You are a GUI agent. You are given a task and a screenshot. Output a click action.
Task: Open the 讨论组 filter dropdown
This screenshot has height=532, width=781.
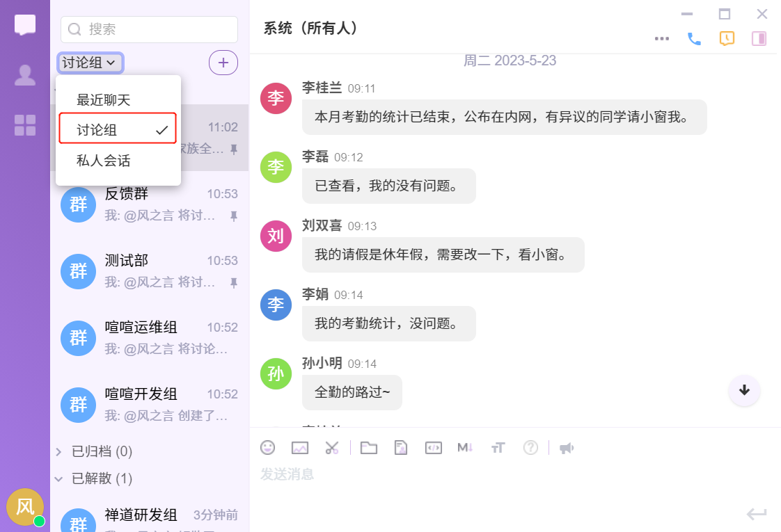90,63
